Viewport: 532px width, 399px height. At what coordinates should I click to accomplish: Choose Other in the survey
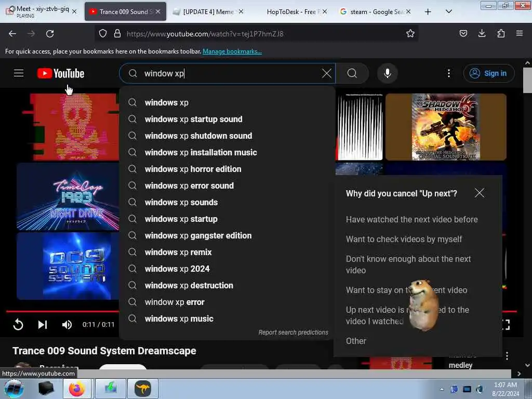point(356,341)
